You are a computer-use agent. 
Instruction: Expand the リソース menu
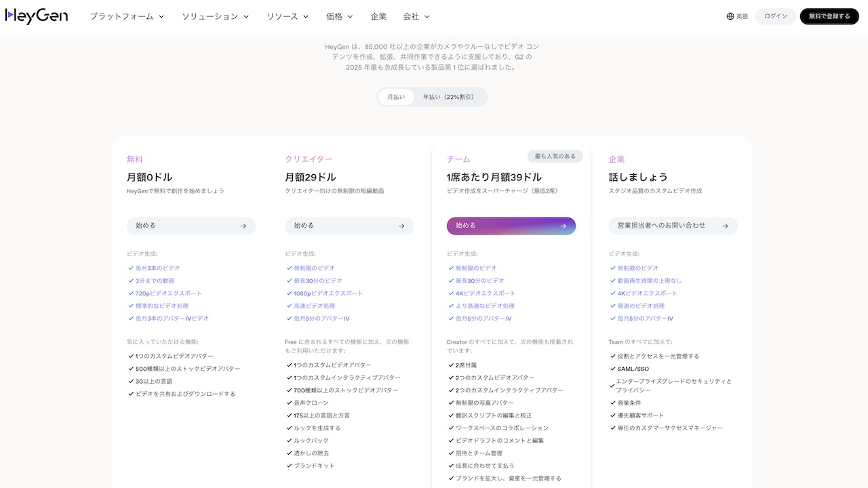pos(288,16)
